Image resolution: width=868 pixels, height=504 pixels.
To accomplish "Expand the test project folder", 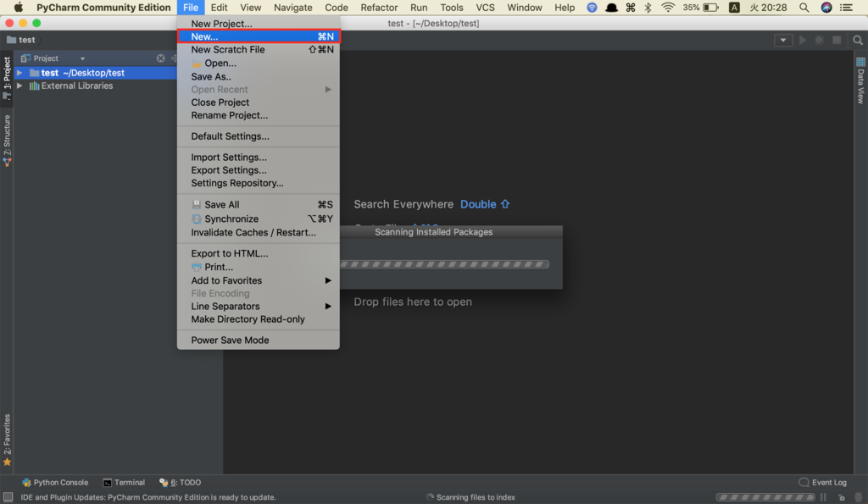I will pyautogui.click(x=19, y=73).
